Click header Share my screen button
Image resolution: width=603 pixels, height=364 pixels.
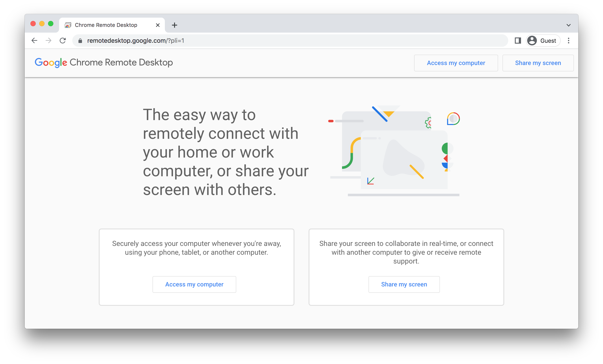tap(538, 63)
